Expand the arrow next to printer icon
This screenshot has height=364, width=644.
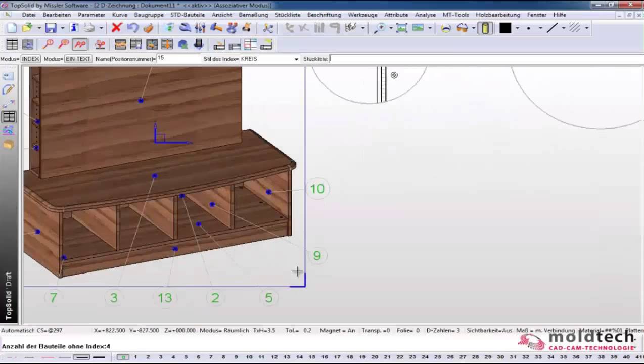click(101, 28)
